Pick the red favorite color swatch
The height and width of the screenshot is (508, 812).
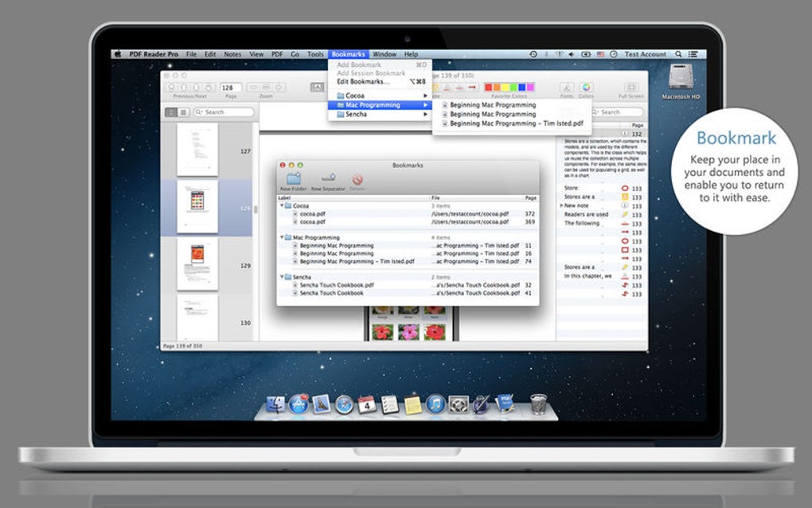[488, 88]
